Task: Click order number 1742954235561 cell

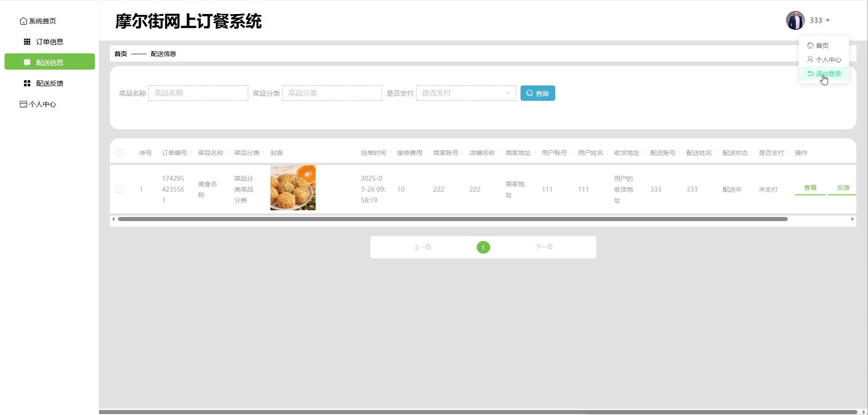Action: [173, 189]
